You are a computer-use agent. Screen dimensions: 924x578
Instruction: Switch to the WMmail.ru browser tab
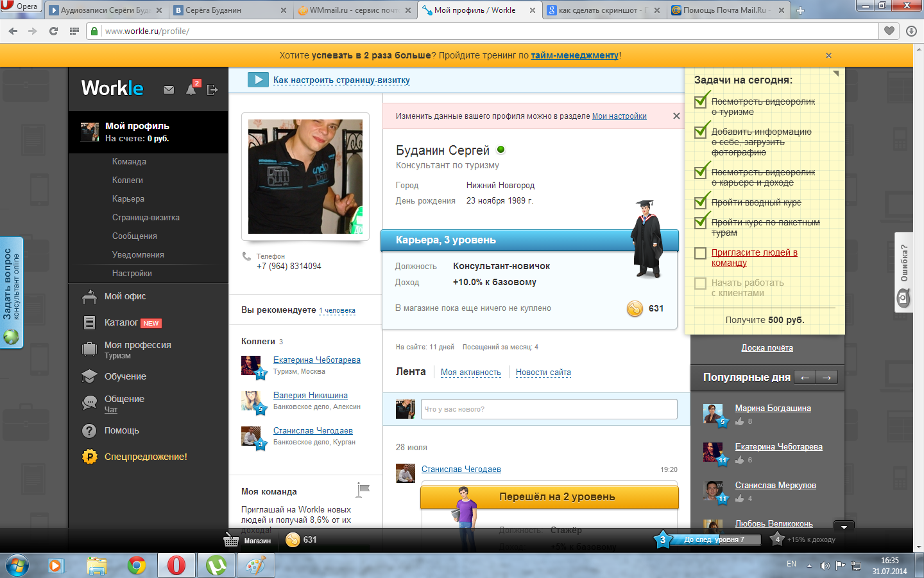pyautogui.click(x=354, y=10)
